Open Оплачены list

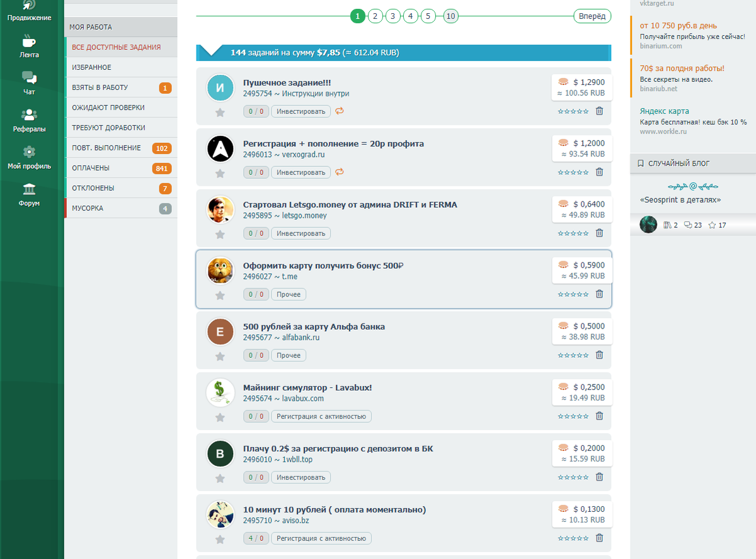[x=121, y=168]
